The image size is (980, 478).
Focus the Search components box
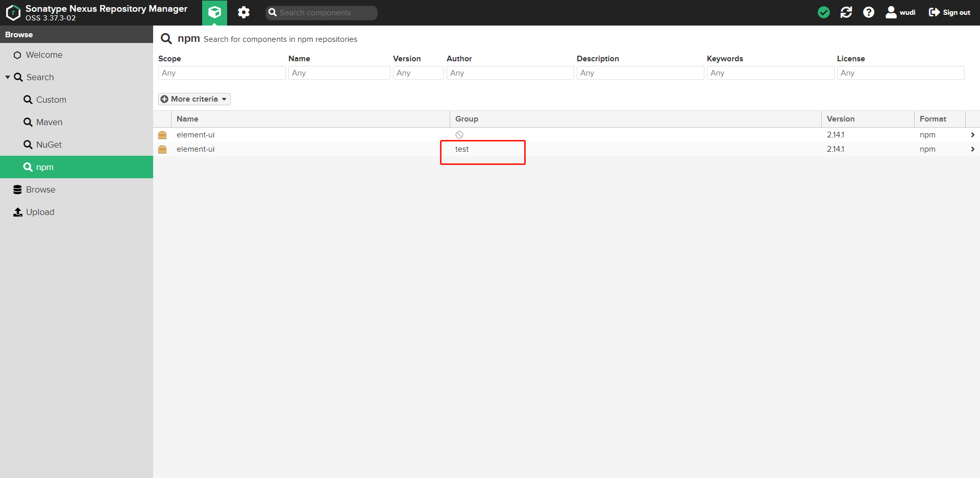point(322,13)
